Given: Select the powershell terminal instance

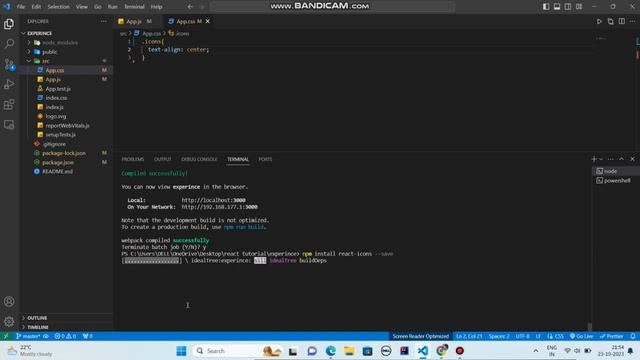Looking at the screenshot, I should click(615, 180).
